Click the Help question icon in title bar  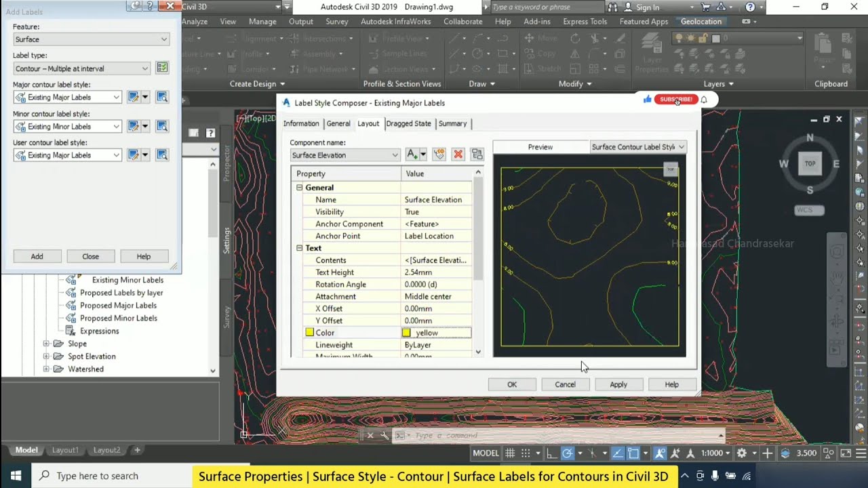[x=749, y=7]
